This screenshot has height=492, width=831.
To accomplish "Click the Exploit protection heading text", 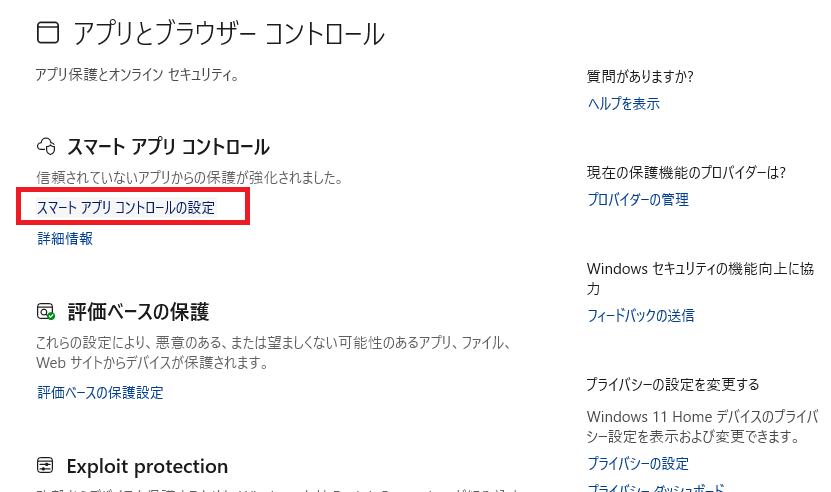I will coord(147,466).
